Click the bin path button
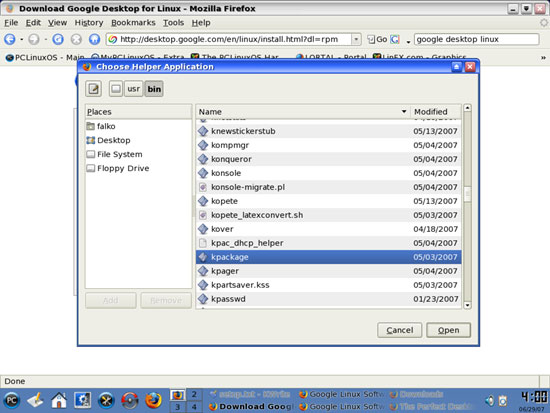Image resolution: width=550 pixels, height=413 pixels. pos(154,89)
